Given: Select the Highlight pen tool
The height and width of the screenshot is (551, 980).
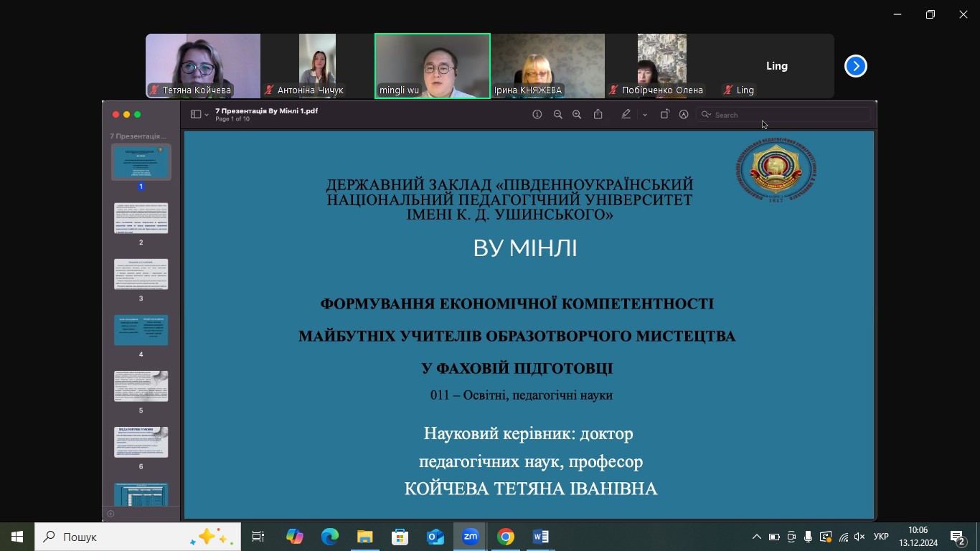Looking at the screenshot, I should 626,115.
